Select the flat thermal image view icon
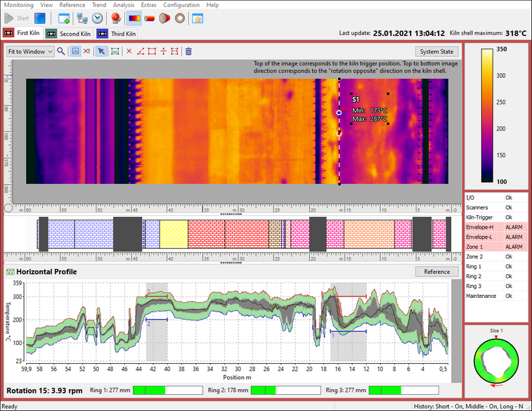The image size is (532, 411). click(x=134, y=18)
